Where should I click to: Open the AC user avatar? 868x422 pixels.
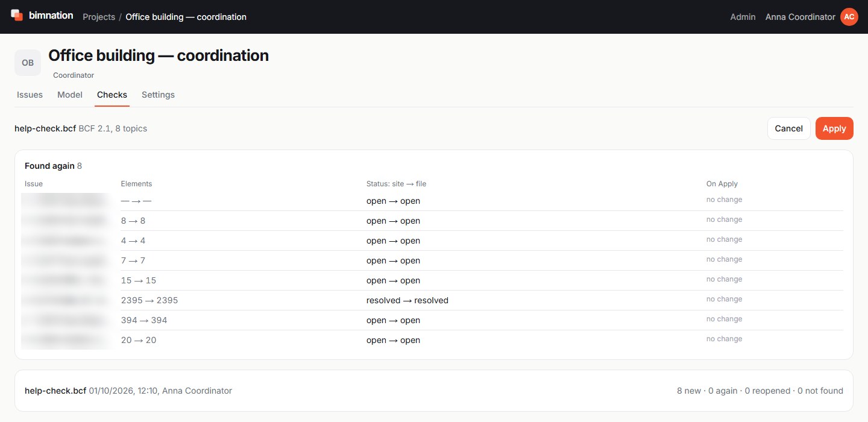849,17
